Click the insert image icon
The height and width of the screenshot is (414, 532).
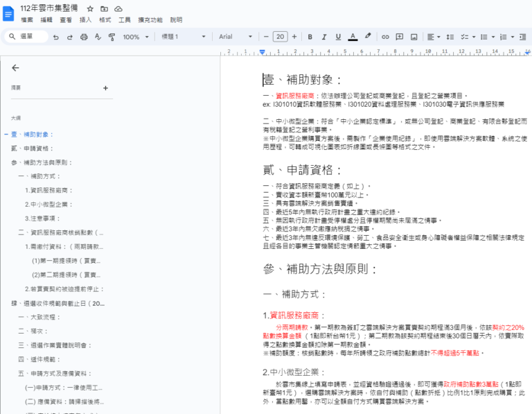coord(413,37)
